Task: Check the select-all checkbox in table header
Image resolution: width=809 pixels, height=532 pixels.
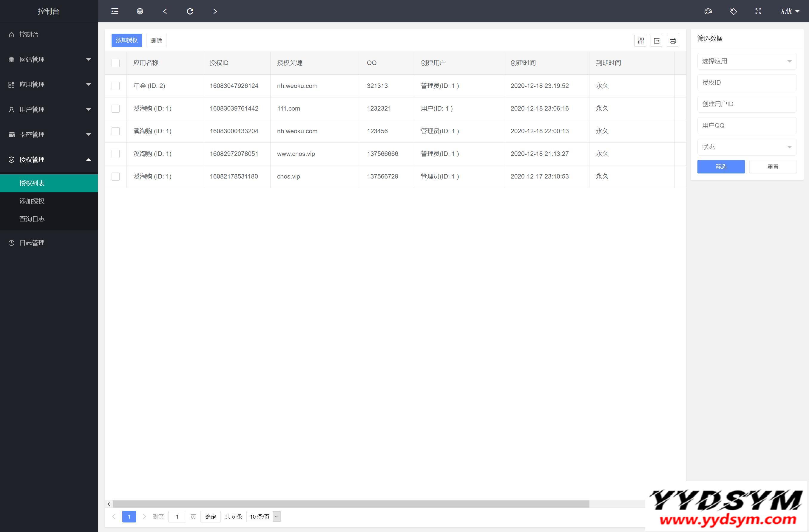Action: pos(115,63)
